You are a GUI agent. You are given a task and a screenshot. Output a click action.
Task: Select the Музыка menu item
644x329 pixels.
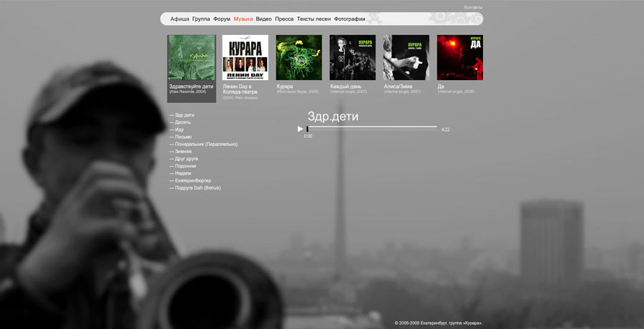243,19
